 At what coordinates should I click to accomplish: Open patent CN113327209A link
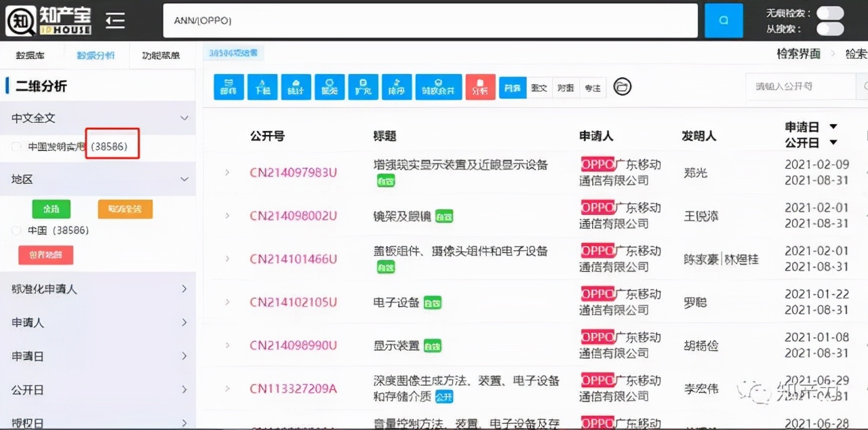pyautogui.click(x=293, y=389)
